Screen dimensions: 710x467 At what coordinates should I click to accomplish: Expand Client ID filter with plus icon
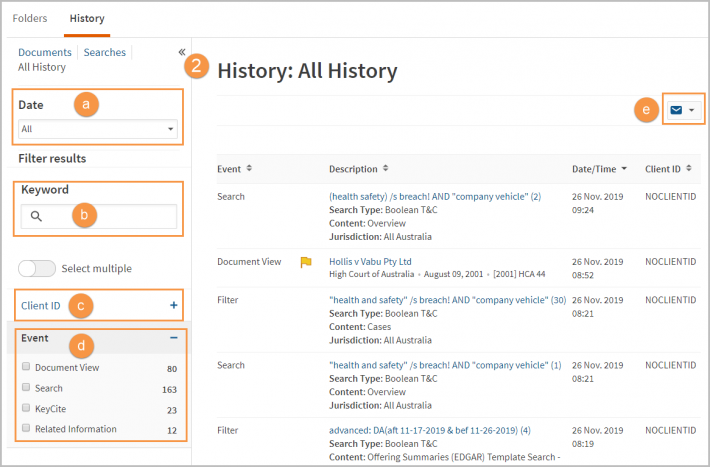[173, 305]
